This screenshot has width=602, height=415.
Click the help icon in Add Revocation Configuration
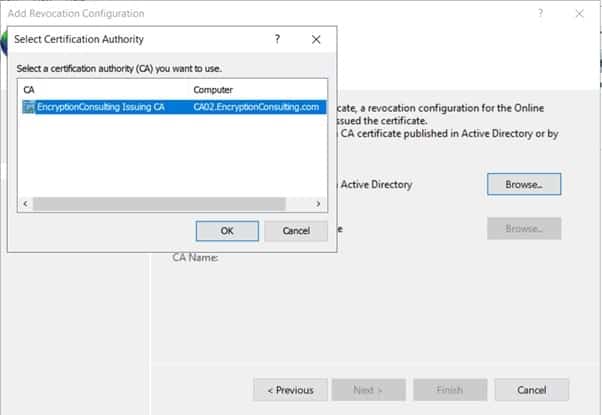(540, 13)
